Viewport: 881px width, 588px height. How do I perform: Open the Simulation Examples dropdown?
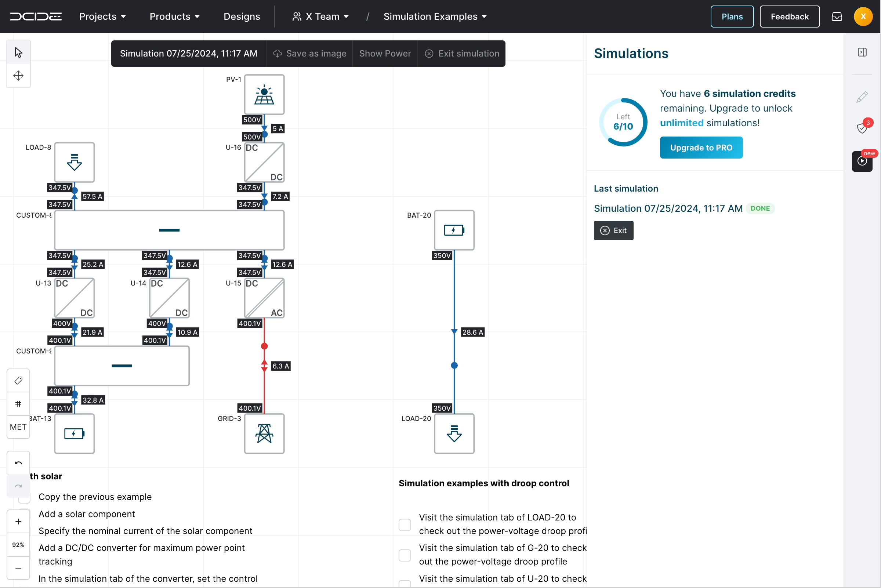tap(435, 16)
